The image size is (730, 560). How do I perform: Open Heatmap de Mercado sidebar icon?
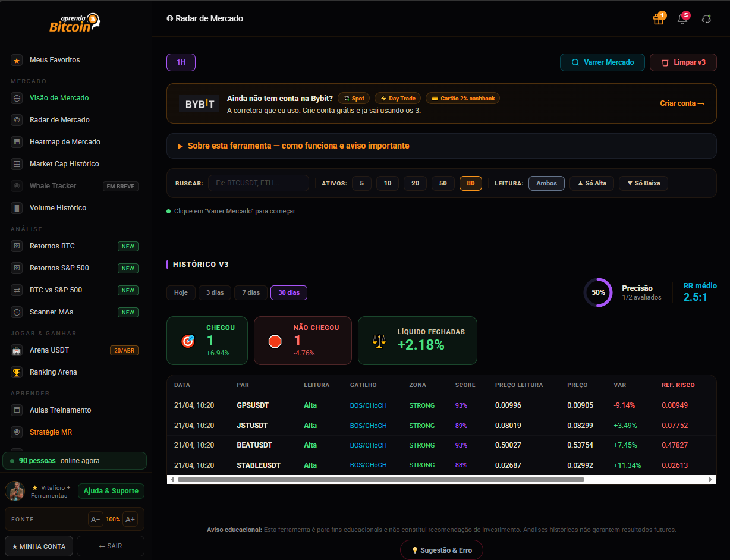(17, 142)
